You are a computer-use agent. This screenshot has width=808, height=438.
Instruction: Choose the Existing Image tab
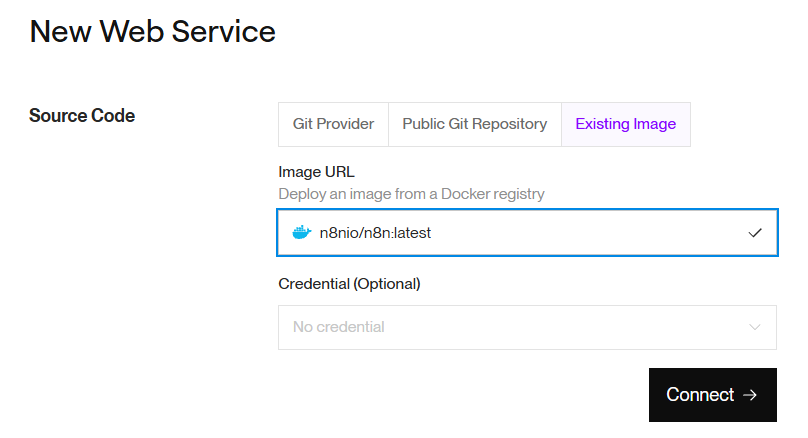pyautogui.click(x=625, y=125)
